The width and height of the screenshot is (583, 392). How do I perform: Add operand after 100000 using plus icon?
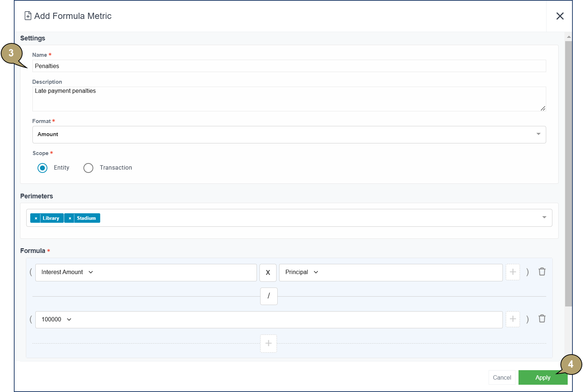[x=513, y=319]
